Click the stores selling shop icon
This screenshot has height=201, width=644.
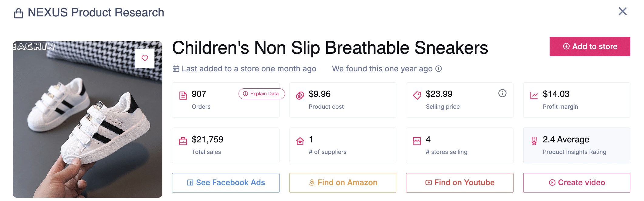(x=417, y=141)
